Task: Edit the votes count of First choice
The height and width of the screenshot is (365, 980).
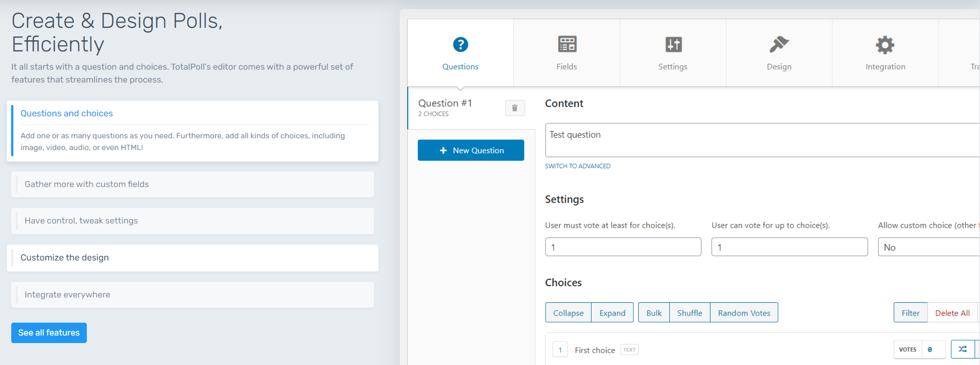Action: [933, 349]
